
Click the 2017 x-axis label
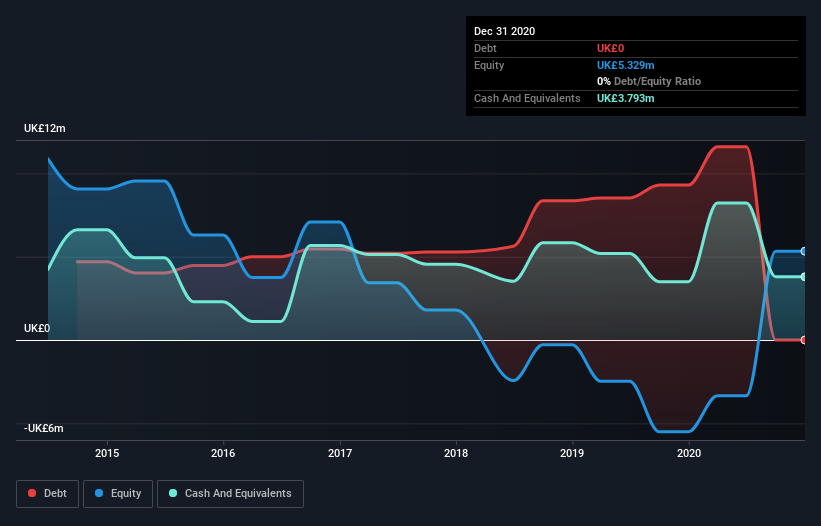[340, 453]
